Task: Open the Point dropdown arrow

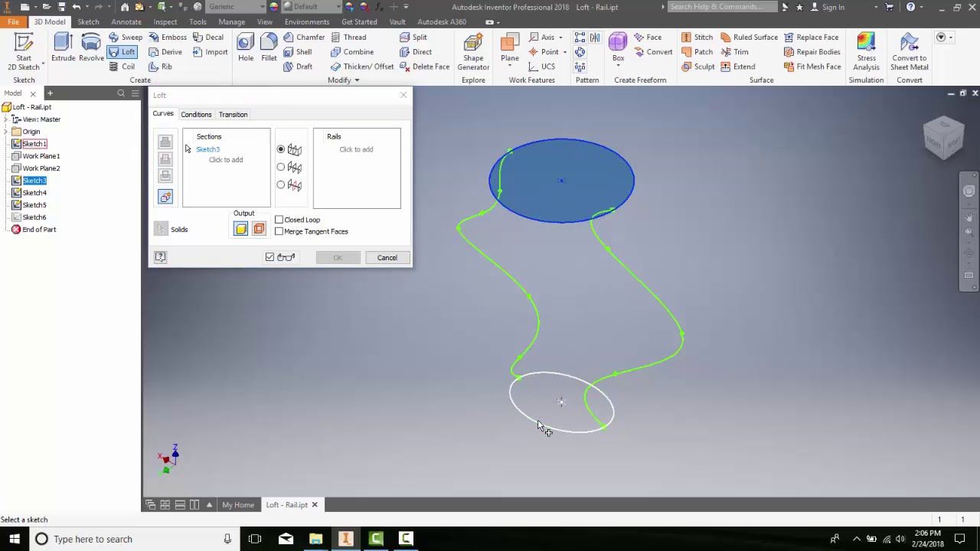Action: tap(564, 52)
